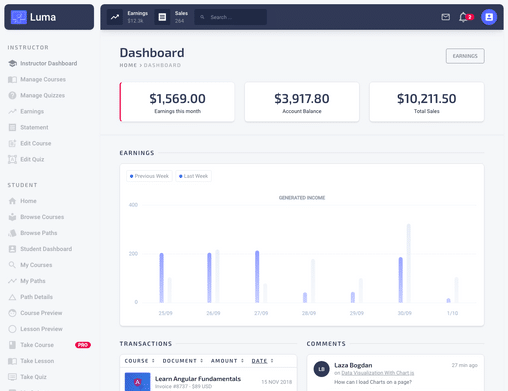Viewport: 508px width, 391px height.
Task: Click the Instructor Dashboard graduation cap icon
Action: (x=12, y=63)
